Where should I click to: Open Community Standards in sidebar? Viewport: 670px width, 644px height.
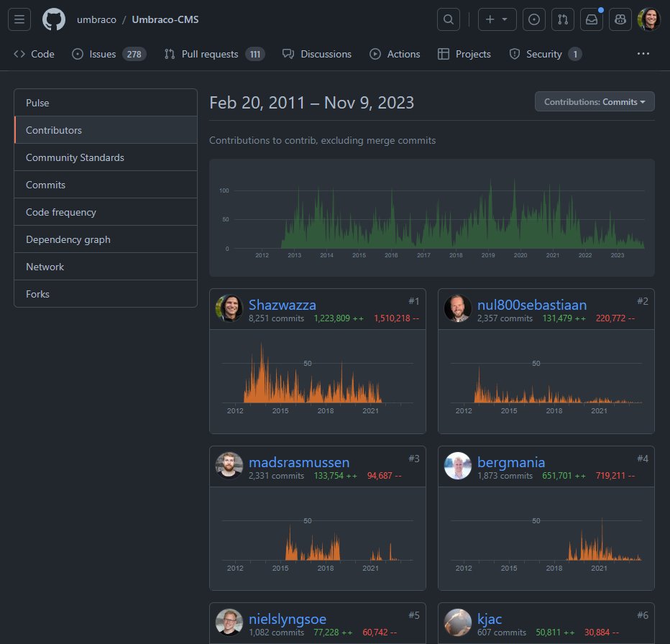coord(106,157)
